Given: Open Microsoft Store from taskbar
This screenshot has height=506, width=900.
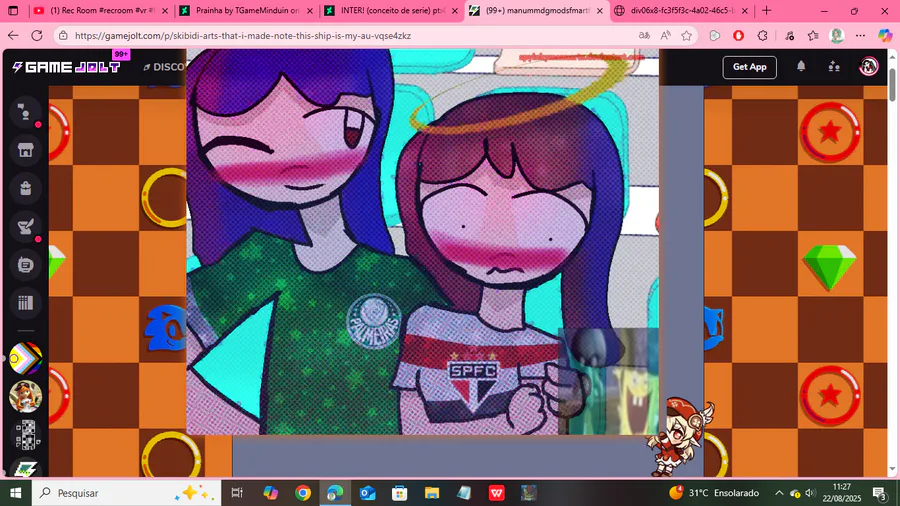Looking at the screenshot, I should [399, 493].
